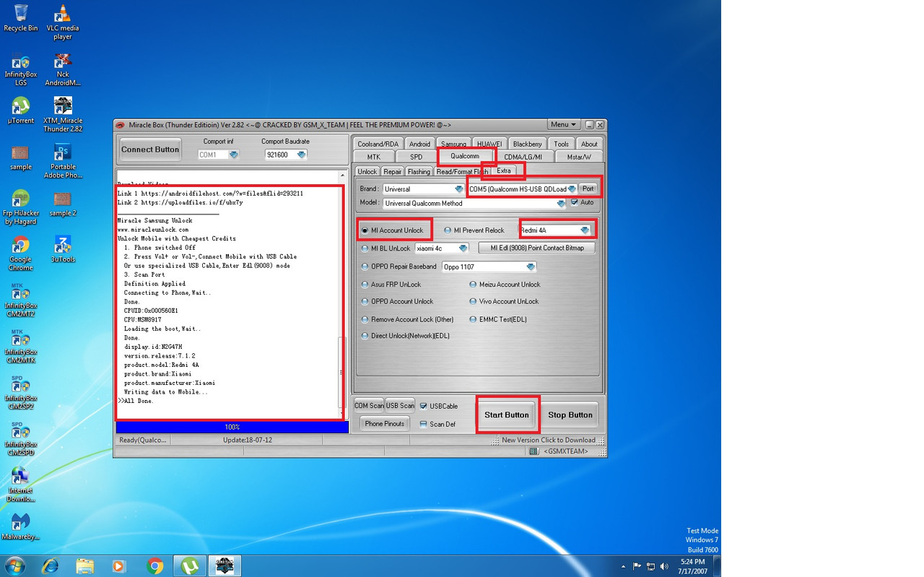Switch to µTorrent in the taskbar
Image resolution: width=924 pixels, height=577 pixels.
tap(189, 565)
